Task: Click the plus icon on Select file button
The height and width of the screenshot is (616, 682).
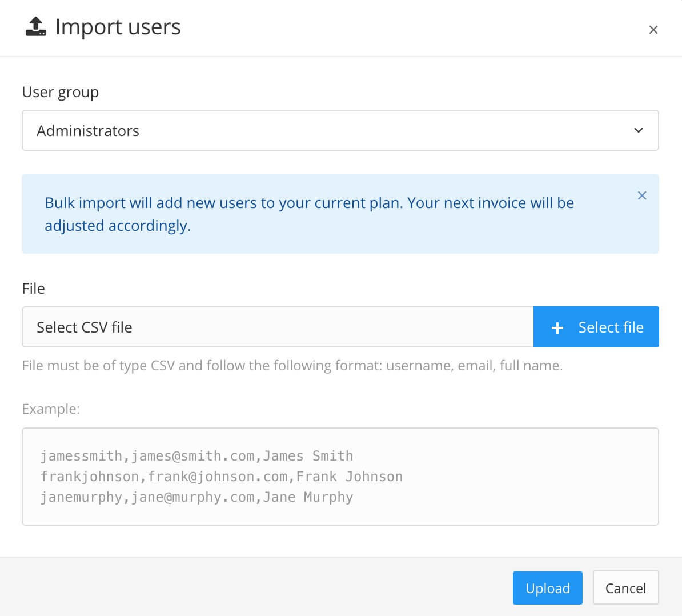Action: click(x=556, y=327)
